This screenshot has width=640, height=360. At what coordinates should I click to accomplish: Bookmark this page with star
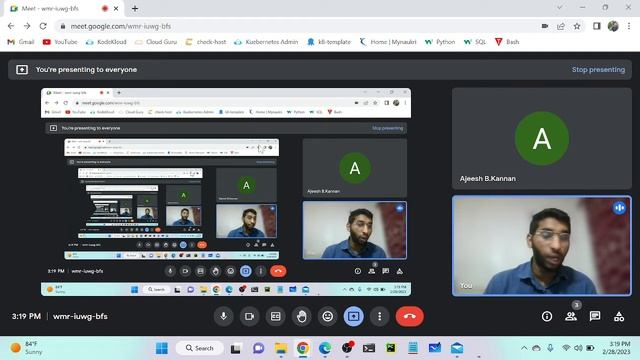pos(577,26)
